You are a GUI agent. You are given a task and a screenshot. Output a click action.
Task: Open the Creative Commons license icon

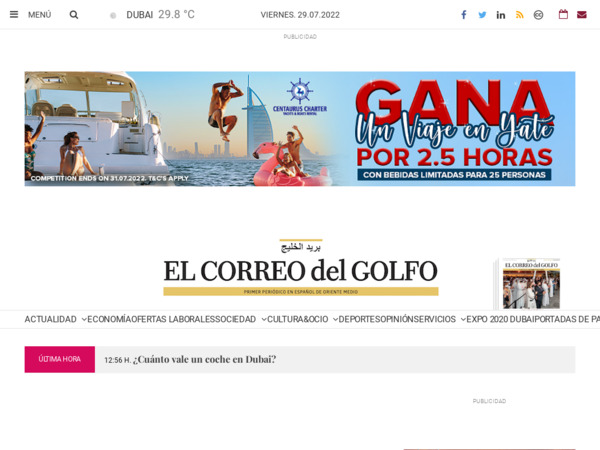tap(538, 15)
